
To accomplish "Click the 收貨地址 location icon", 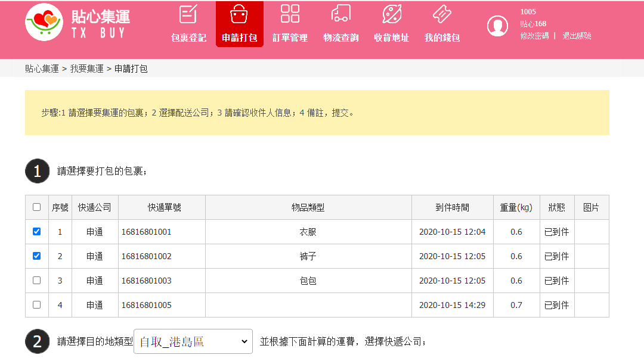I will tap(392, 14).
